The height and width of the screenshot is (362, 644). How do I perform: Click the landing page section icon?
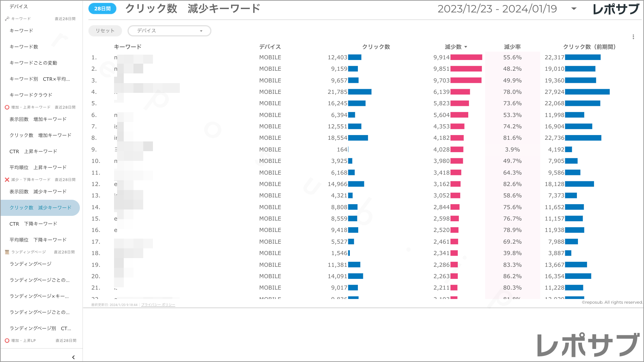coord(7,252)
